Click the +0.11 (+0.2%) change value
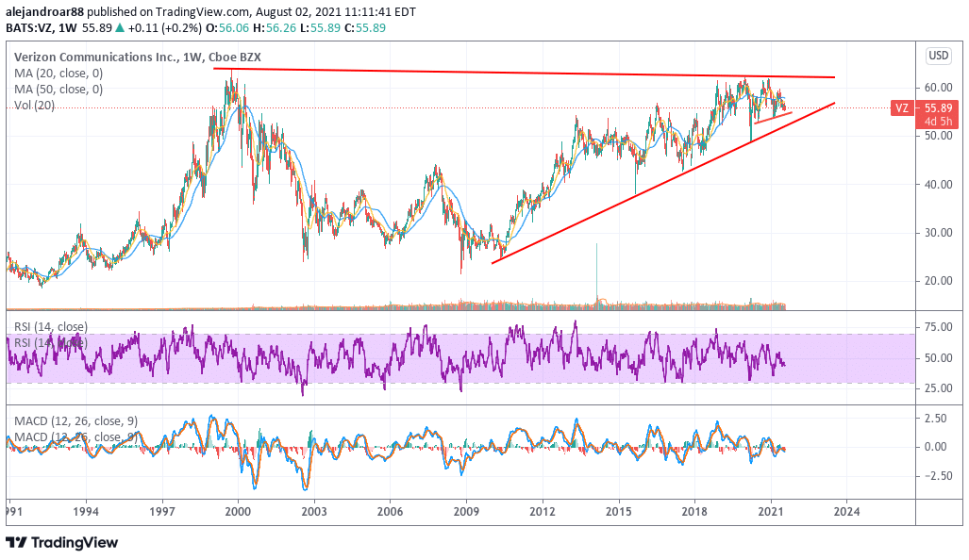Viewport: 969px width, 560px height. 165,27
